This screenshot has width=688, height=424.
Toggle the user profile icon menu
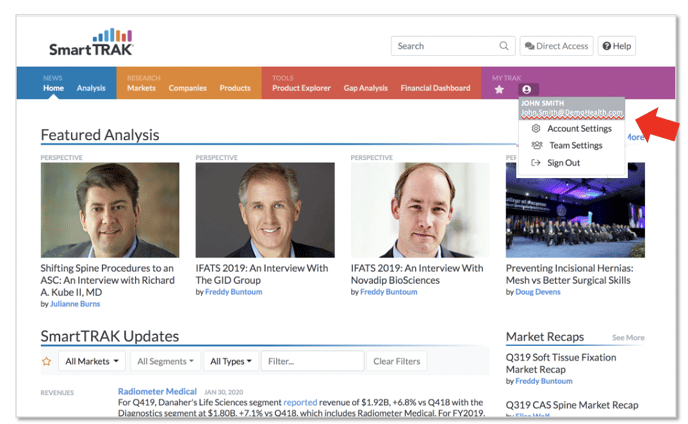click(x=527, y=90)
